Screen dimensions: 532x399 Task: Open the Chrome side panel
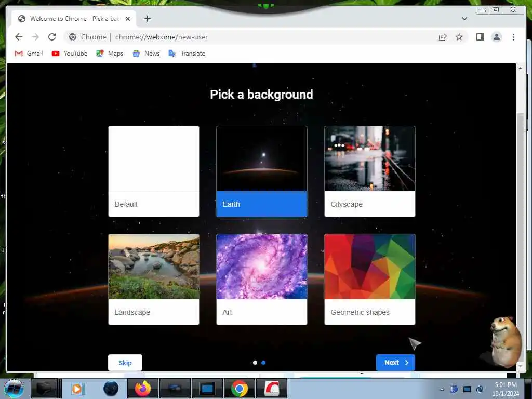pos(480,37)
